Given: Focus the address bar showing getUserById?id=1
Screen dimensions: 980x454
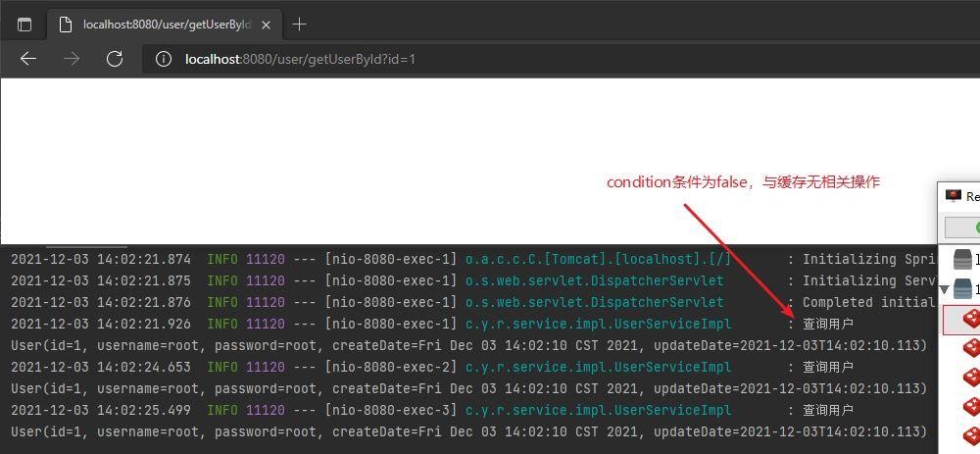Looking at the screenshot, I should (490, 59).
